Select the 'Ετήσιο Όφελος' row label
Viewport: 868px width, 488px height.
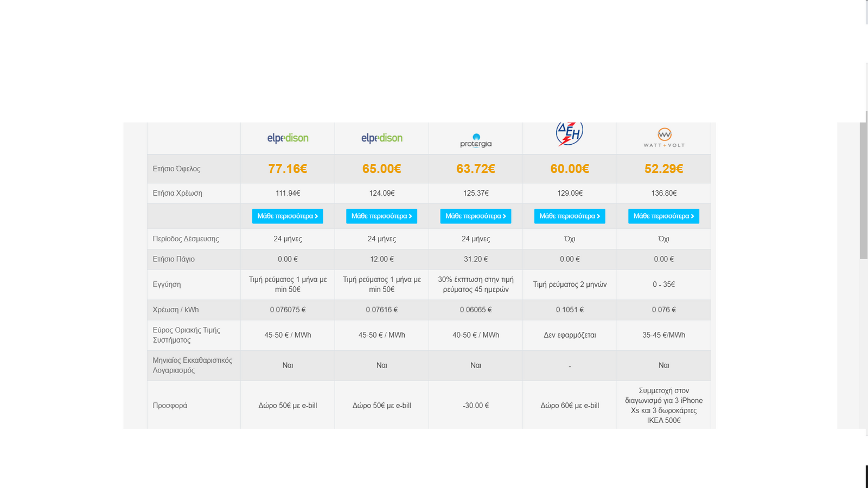tap(176, 169)
